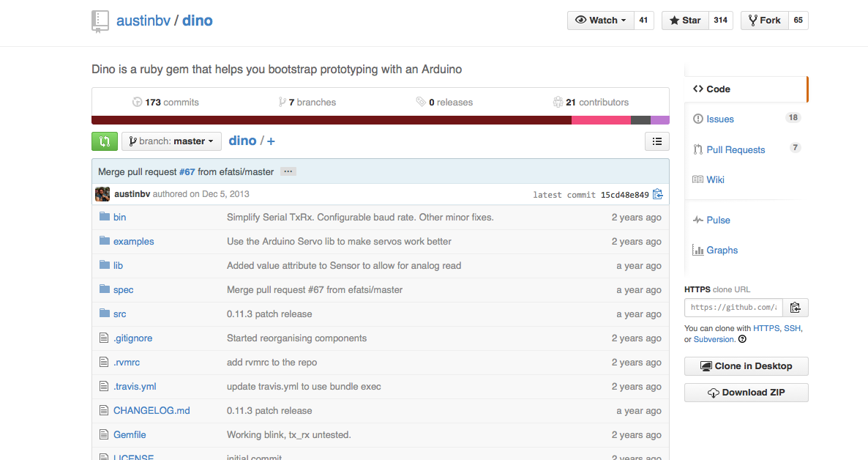View the 0 releases page
The height and width of the screenshot is (460, 868).
444,102
